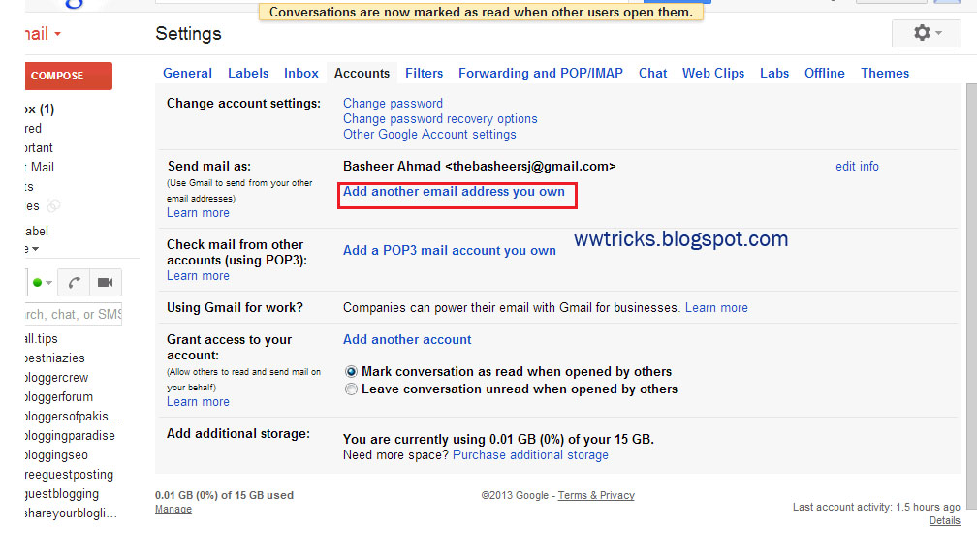Select Leave conversation unread when opened
The width and height of the screenshot is (977, 560).
(350, 389)
